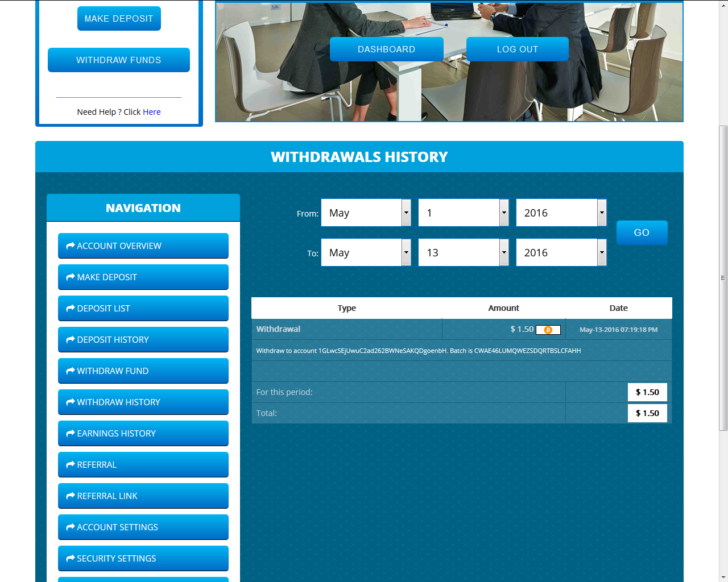Screen dimensions: 728x582
Task: Click the WITHDRAW FUNDS button
Action: point(119,60)
